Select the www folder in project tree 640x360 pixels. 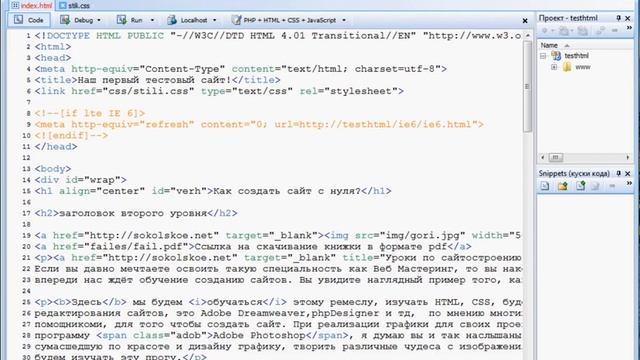pyautogui.click(x=582, y=67)
